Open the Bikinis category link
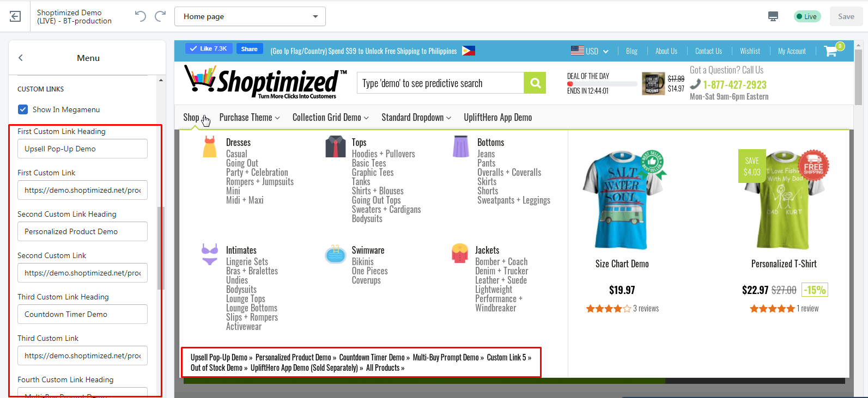This screenshot has height=398, width=868. (362, 261)
